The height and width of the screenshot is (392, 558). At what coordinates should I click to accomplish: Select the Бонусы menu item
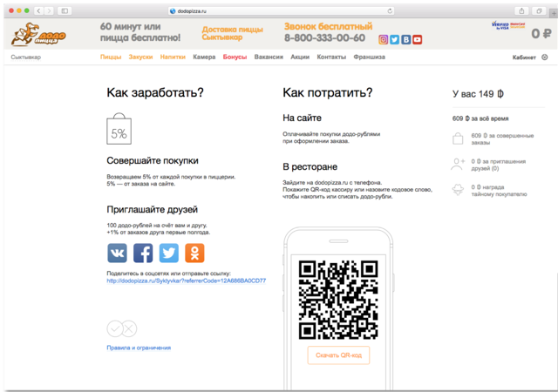coord(235,57)
